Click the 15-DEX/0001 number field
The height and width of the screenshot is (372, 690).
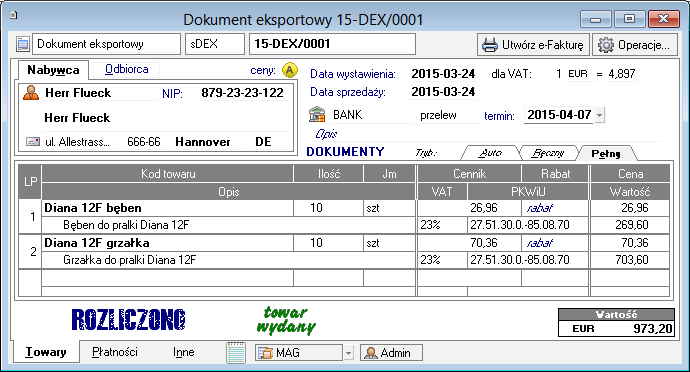(332, 44)
